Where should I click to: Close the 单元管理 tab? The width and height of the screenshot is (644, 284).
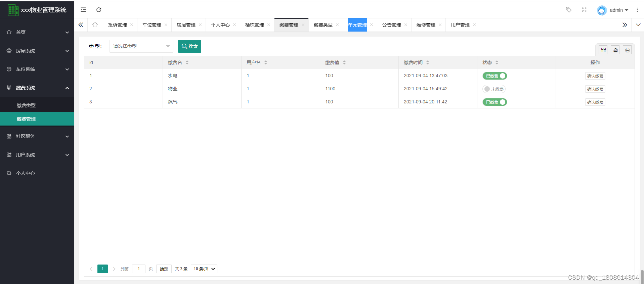coord(372,25)
